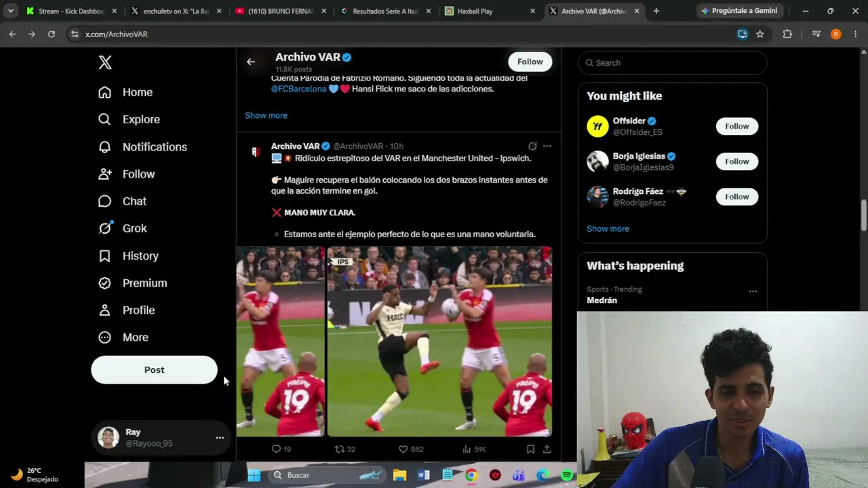Open the Chrome profile avatar R
This screenshot has width=868, height=488.
click(x=835, y=34)
